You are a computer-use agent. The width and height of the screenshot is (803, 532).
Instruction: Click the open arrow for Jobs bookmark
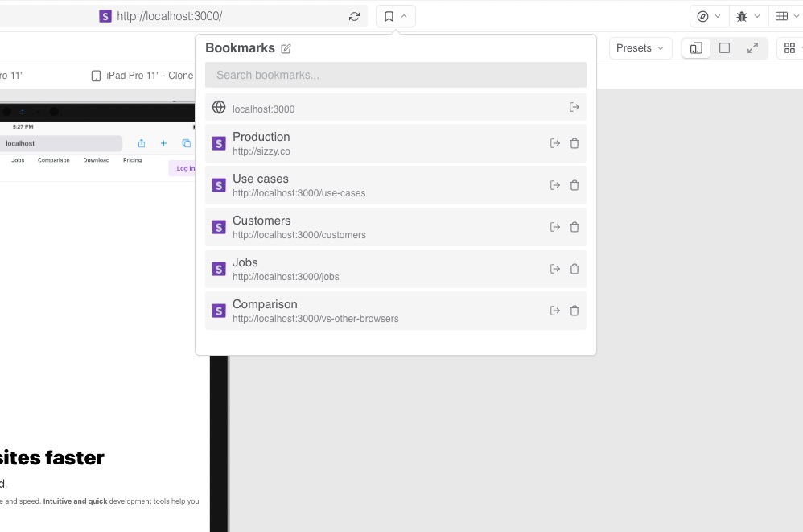(x=555, y=269)
